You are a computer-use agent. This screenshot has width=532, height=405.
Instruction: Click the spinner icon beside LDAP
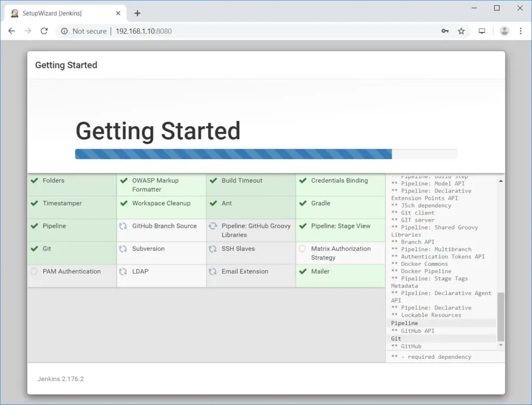coord(123,272)
